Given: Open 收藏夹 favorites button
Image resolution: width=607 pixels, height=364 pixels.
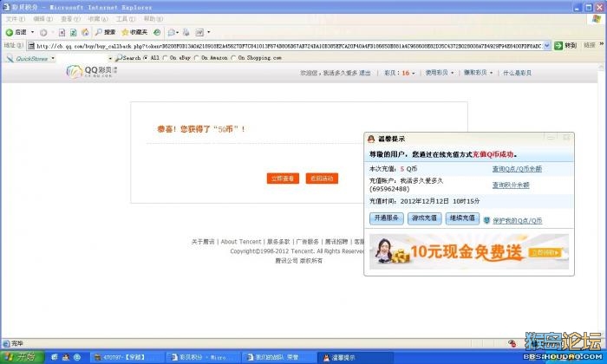Looking at the screenshot, I should click(134, 32).
